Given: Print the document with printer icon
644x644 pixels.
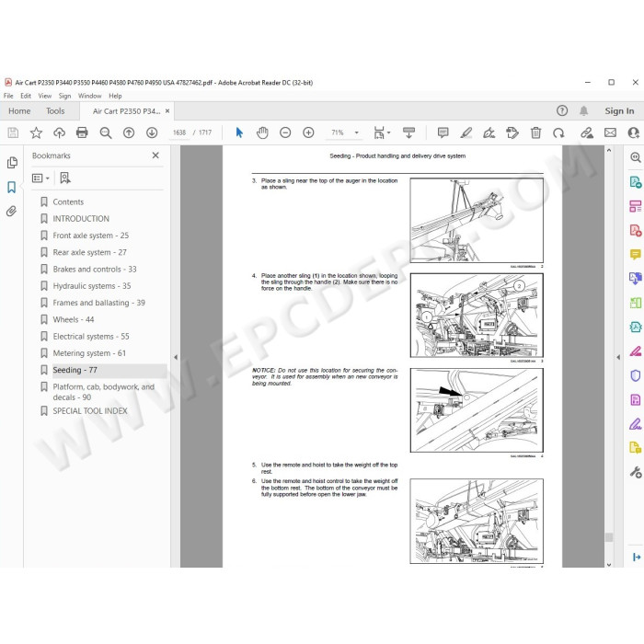Looking at the screenshot, I should (x=82, y=132).
